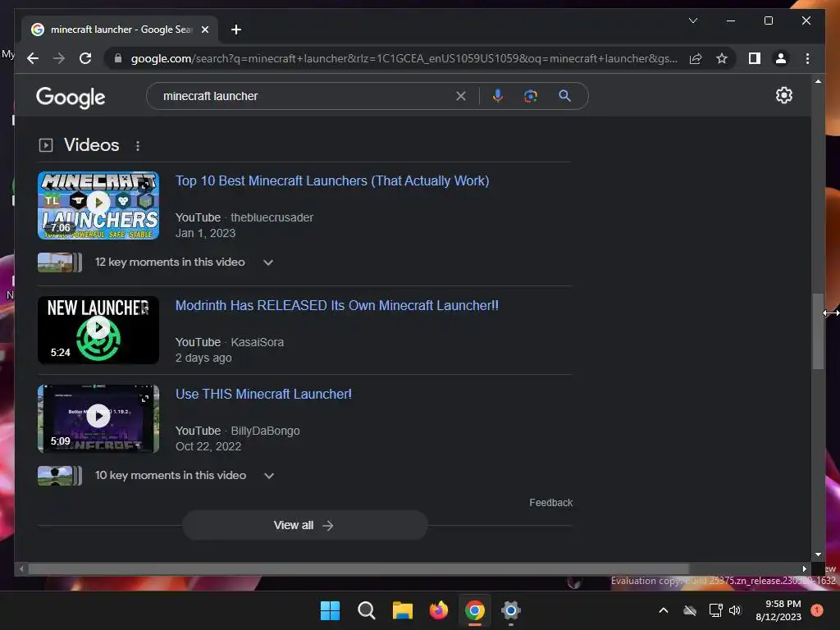This screenshot has width=840, height=630.
Task: Click thebluecrusader channel name
Action: pos(272,217)
